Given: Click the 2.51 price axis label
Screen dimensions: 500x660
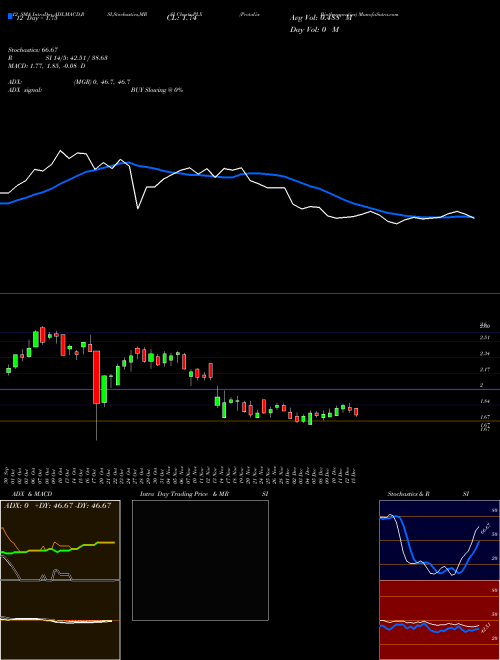Looking at the screenshot, I should (x=485, y=338).
